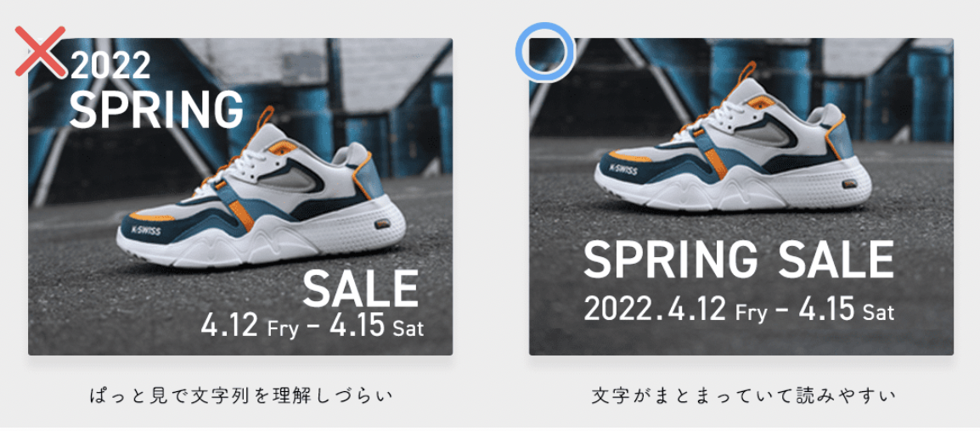This screenshot has height=431, width=980.
Task: Select the right sneaker banner image
Action: point(741,197)
